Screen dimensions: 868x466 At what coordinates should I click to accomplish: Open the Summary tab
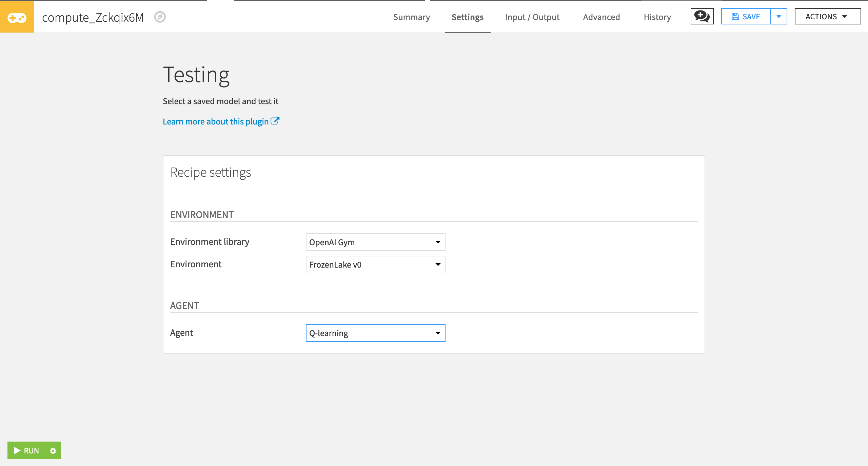coord(412,17)
